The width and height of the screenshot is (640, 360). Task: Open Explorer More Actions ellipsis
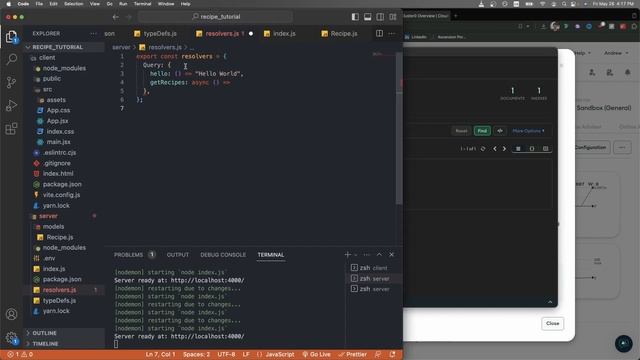[x=93, y=33]
